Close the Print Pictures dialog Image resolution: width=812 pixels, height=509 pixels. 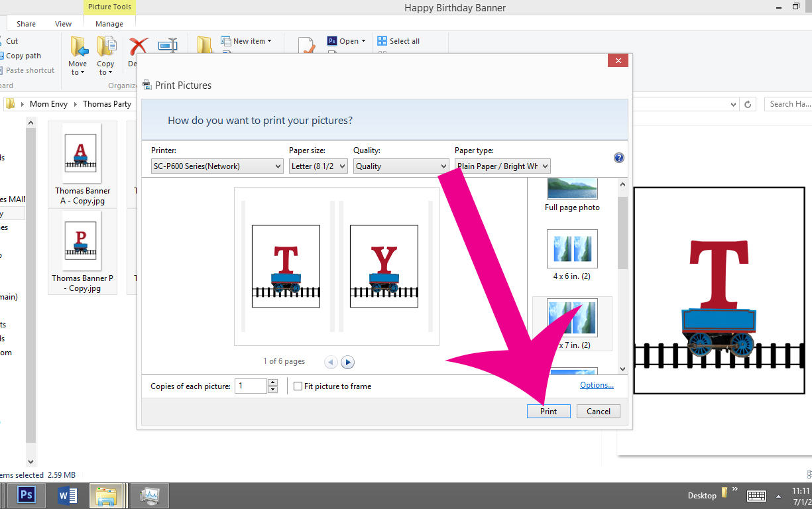coord(618,61)
